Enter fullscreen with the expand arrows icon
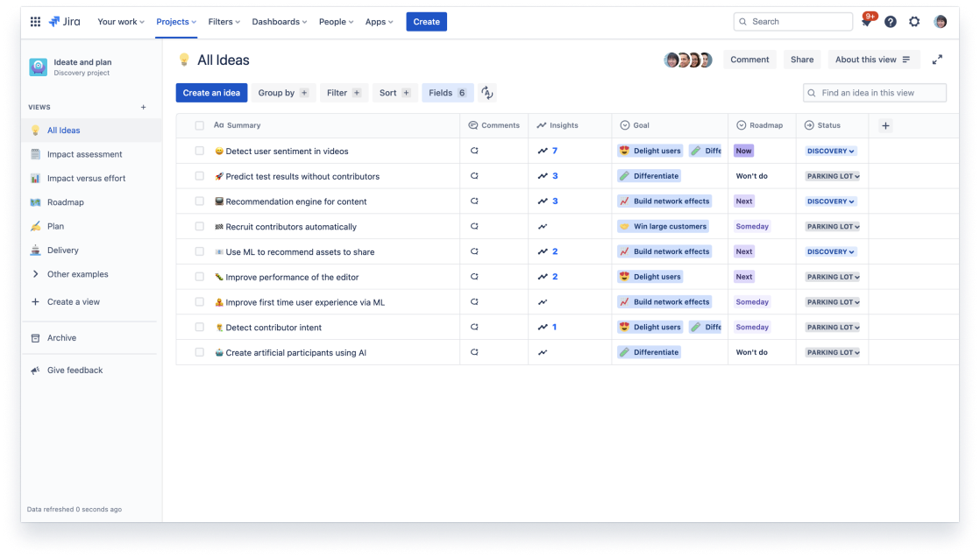 coord(937,60)
